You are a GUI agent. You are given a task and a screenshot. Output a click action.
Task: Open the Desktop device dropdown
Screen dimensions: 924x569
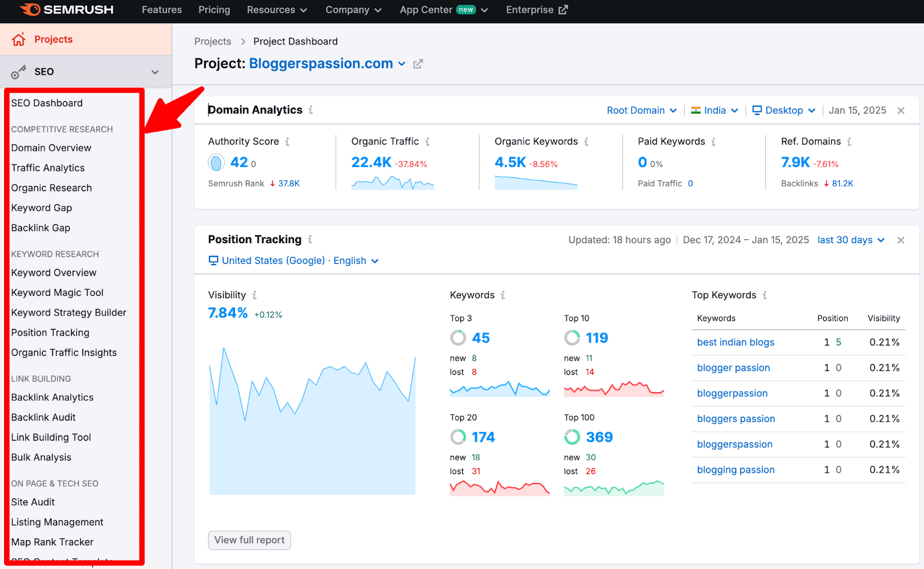(x=784, y=110)
